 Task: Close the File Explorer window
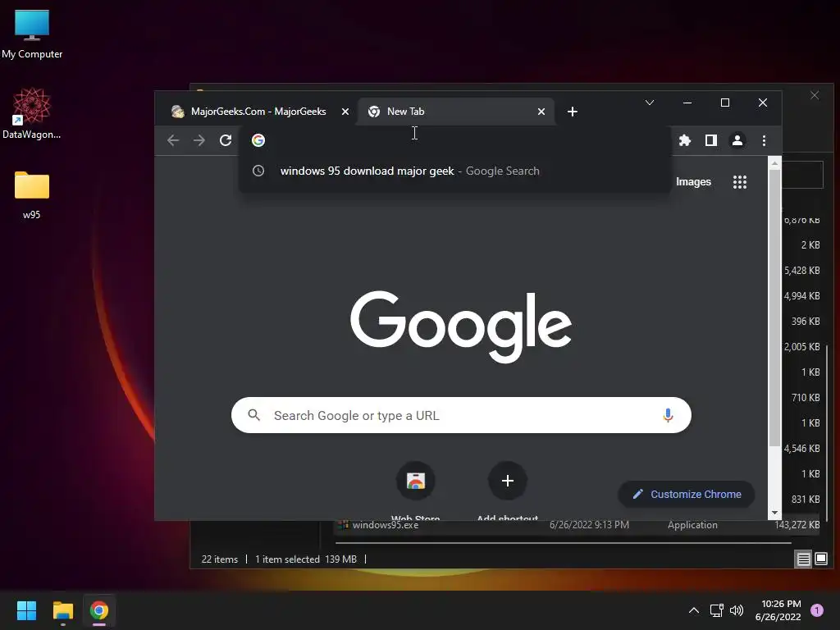pos(815,95)
